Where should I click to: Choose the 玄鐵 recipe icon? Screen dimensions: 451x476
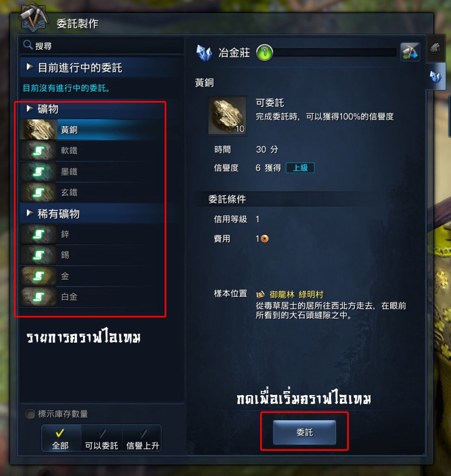(x=39, y=192)
